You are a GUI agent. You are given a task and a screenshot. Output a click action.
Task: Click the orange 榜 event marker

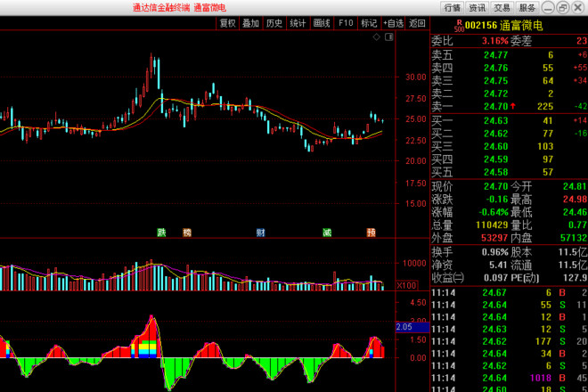[x=187, y=233]
